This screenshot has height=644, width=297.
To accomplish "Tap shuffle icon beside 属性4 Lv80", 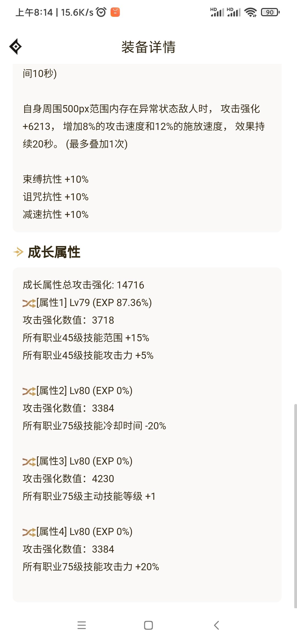I will point(29,532).
